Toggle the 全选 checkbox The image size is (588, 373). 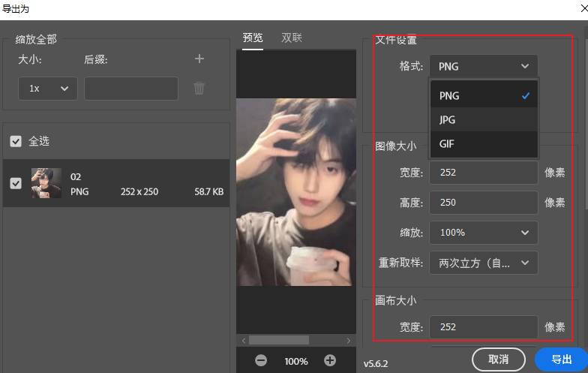coord(16,141)
